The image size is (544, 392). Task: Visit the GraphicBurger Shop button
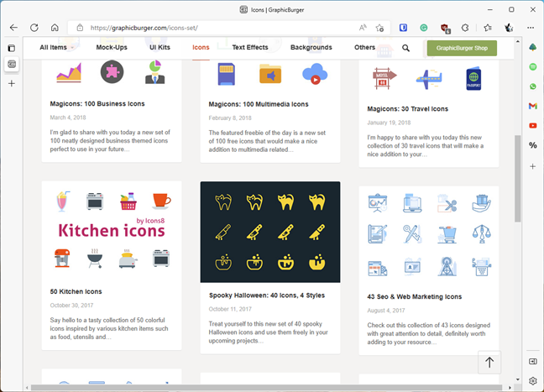point(462,48)
